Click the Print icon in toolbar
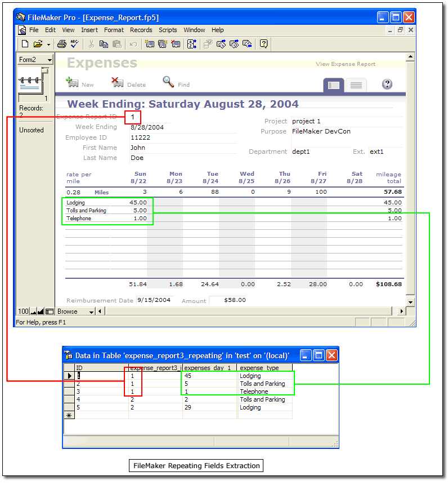This screenshot has width=448, height=485. [x=61, y=44]
